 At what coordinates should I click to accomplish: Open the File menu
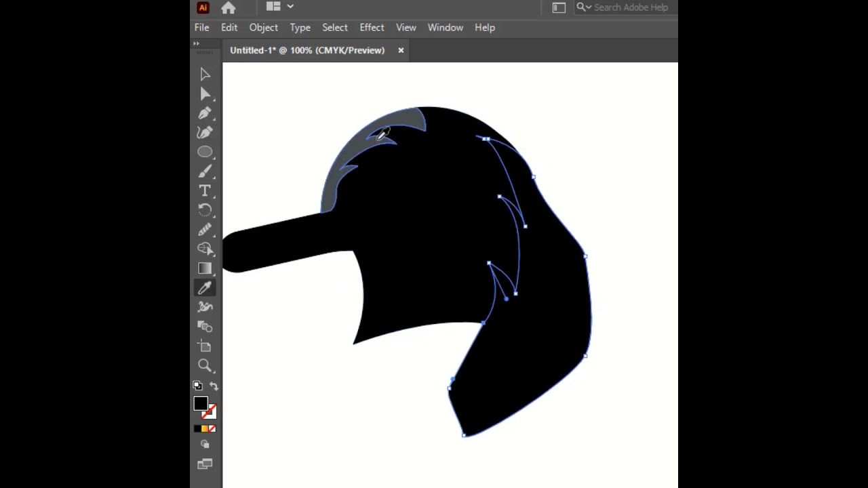[x=201, y=28]
